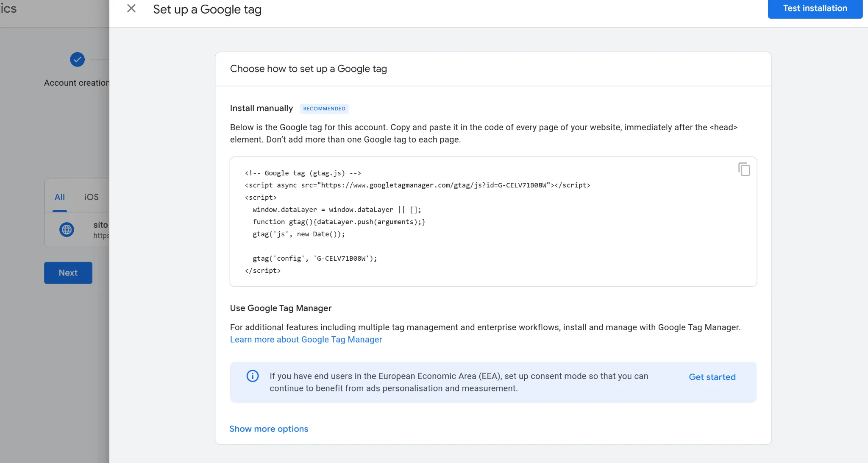Switch to the iOS tab
868x463 pixels.
coord(91,197)
